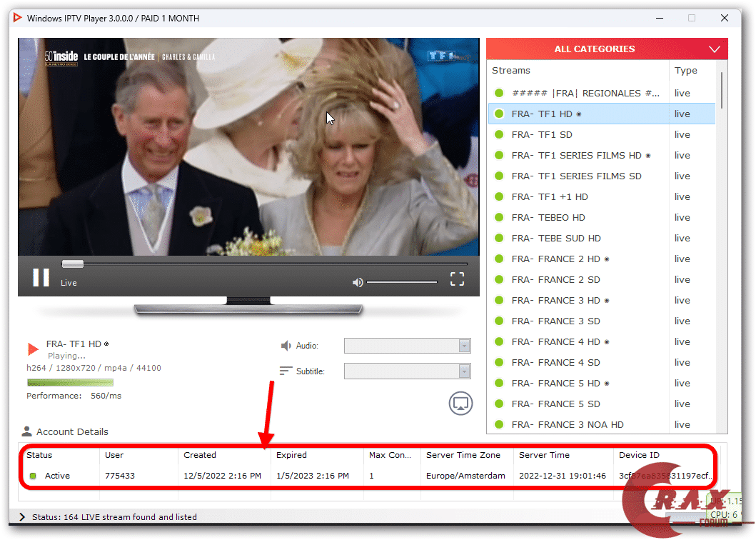Close the IPTV Player window
Viewport: 756px width, 540px height.
pyautogui.click(x=724, y=18)
